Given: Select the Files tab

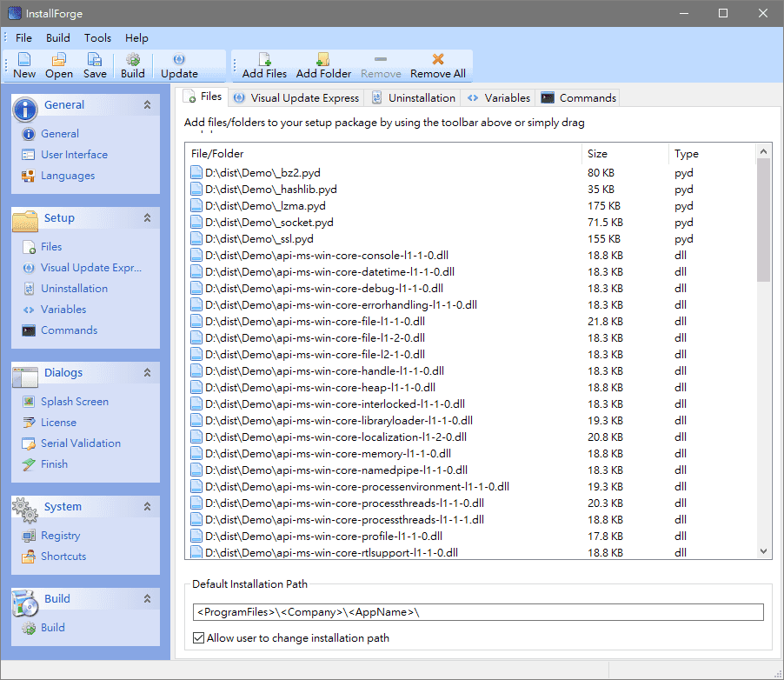Looking at the screenshot, I should [204, 97].
